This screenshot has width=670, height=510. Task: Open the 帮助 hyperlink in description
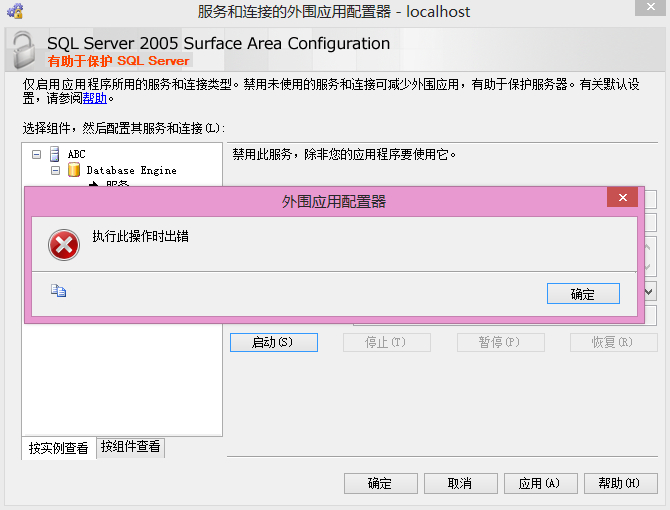coord(94,99)
